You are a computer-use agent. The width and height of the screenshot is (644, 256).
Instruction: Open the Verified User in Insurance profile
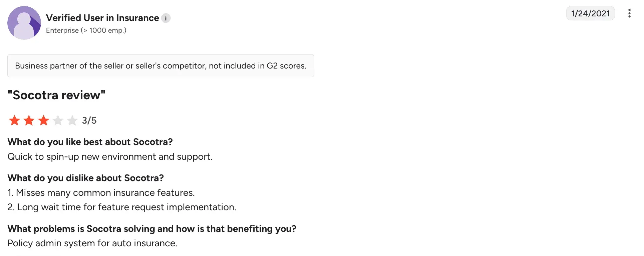(x=102, y=18)
